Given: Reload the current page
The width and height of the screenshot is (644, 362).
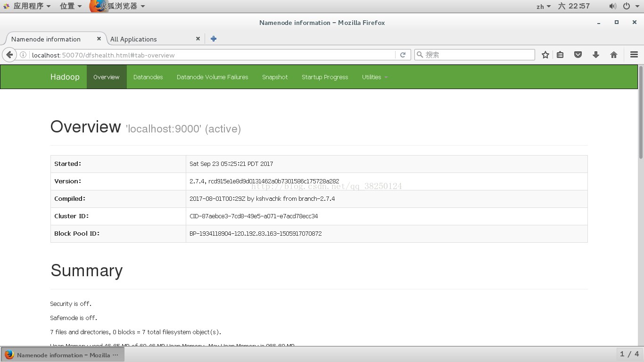Looking at the screenshot, I should pos(403,55).
